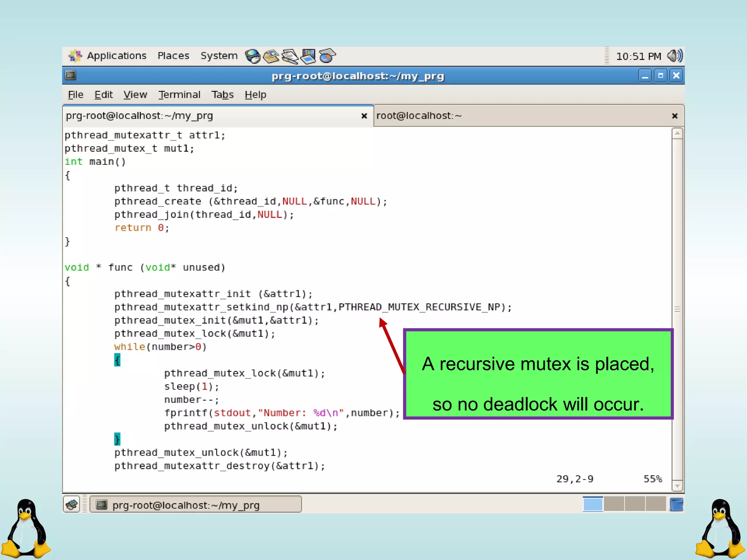Screen dimensions: 747x560
Task: Click the 'sleep(1);' line
Action: pos(192,386)
